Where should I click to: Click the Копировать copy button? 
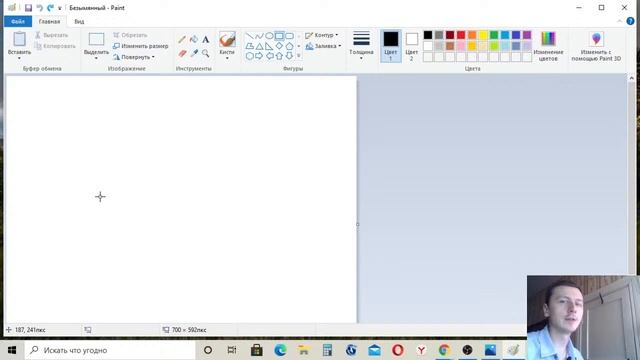click(x=55, y=46)
